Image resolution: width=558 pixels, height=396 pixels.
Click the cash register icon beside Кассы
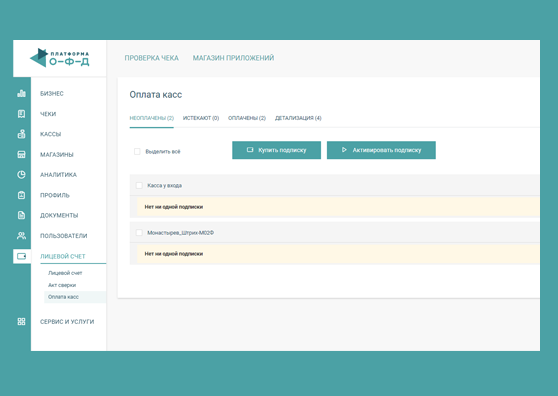(21, 134)
